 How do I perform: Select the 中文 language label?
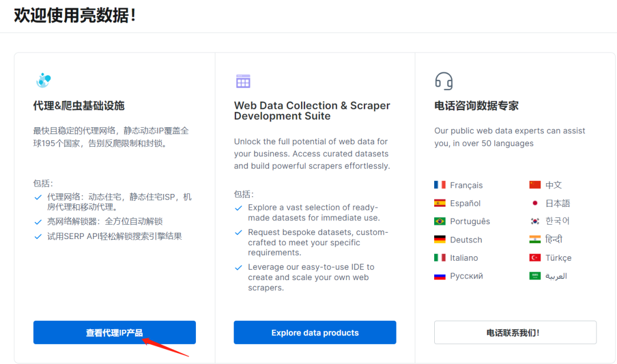pos(554,185)
